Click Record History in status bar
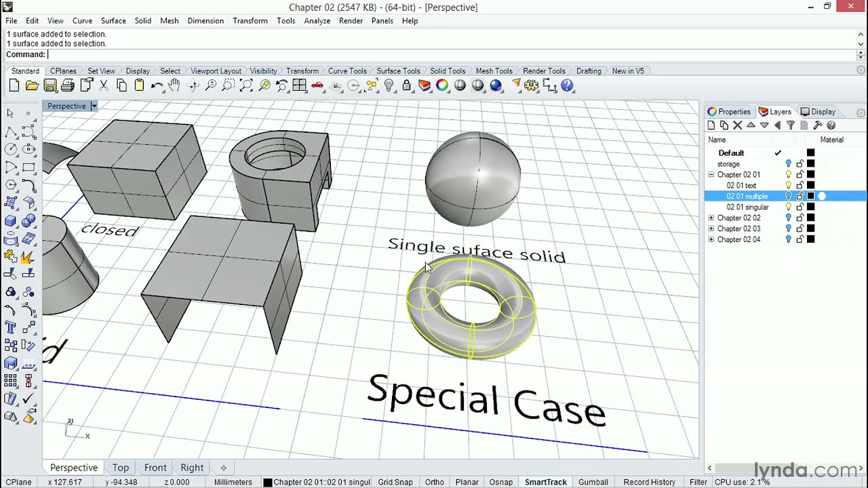This screenshot has height=488, width=868. pos(649,482)
